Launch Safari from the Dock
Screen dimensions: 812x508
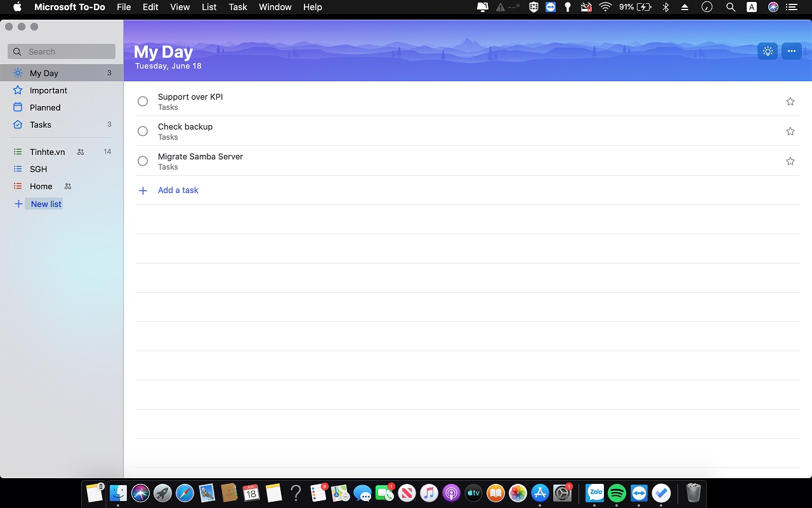coord(185,493)
